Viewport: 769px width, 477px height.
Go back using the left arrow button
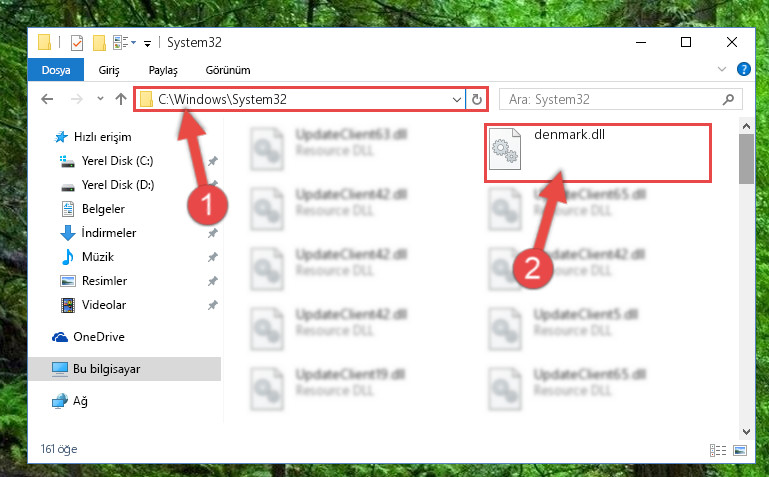coord(47,99)
